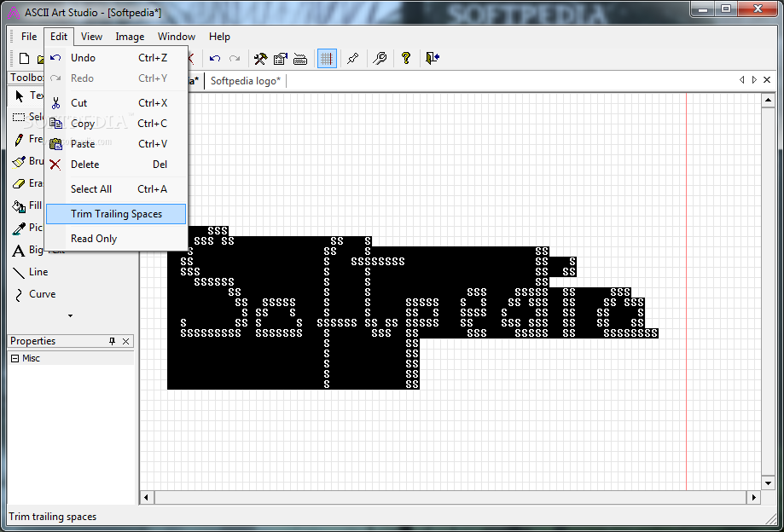Close the Properties panel

(x=126, y=341)
